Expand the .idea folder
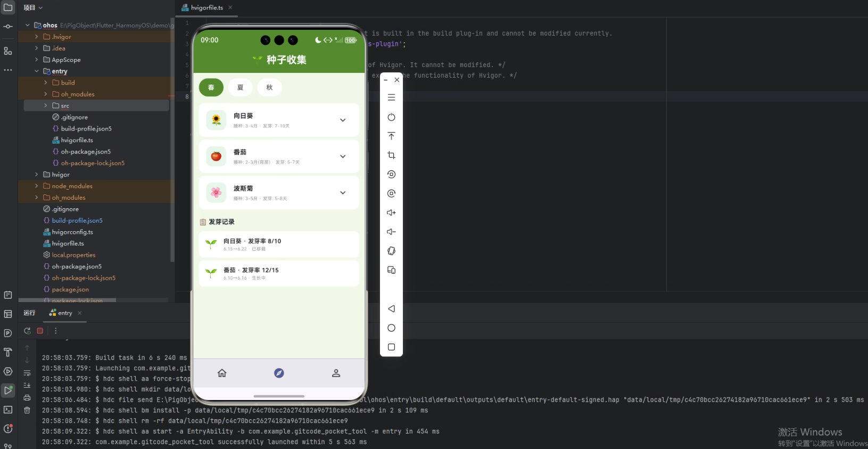 (36, 48)
